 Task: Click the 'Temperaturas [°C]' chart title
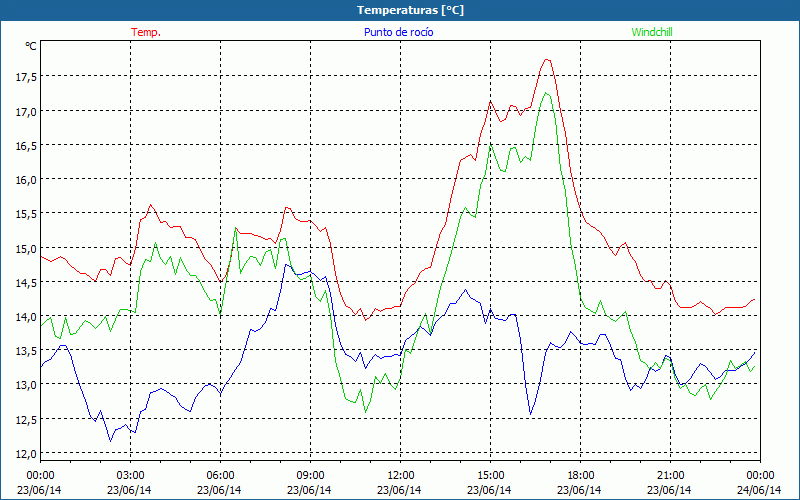point(410,10)
